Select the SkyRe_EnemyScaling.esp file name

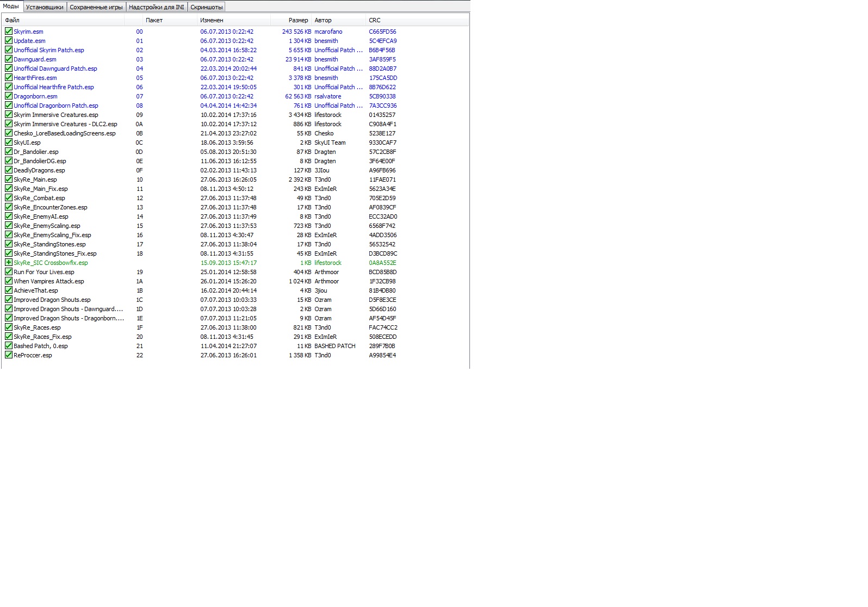47,226
